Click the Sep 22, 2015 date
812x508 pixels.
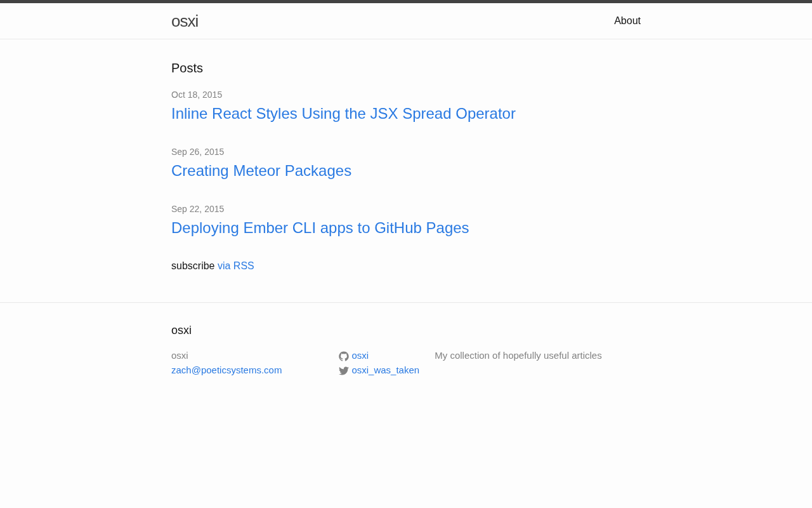click(197, 209)
